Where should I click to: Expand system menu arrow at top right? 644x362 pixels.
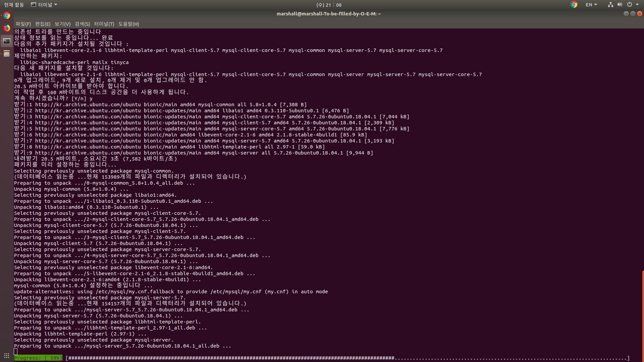(637, 5)
